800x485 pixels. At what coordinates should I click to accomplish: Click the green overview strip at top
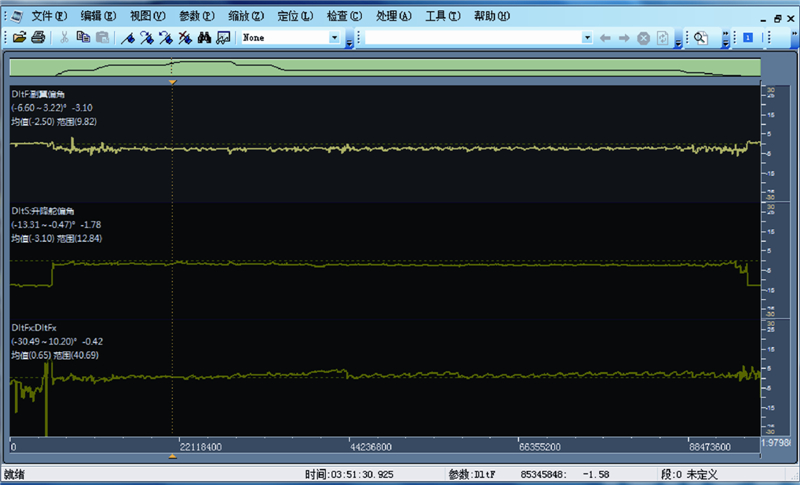(x=385, y=67)
